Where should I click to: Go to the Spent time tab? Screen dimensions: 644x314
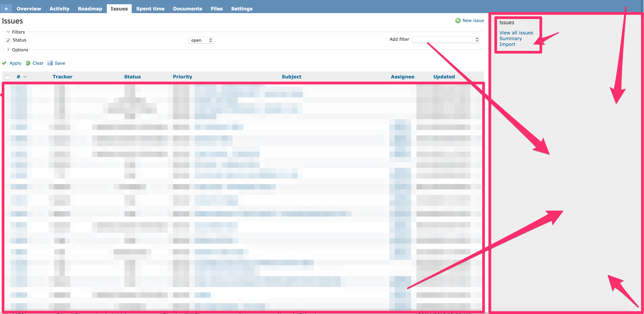click(x=150, y=9)
